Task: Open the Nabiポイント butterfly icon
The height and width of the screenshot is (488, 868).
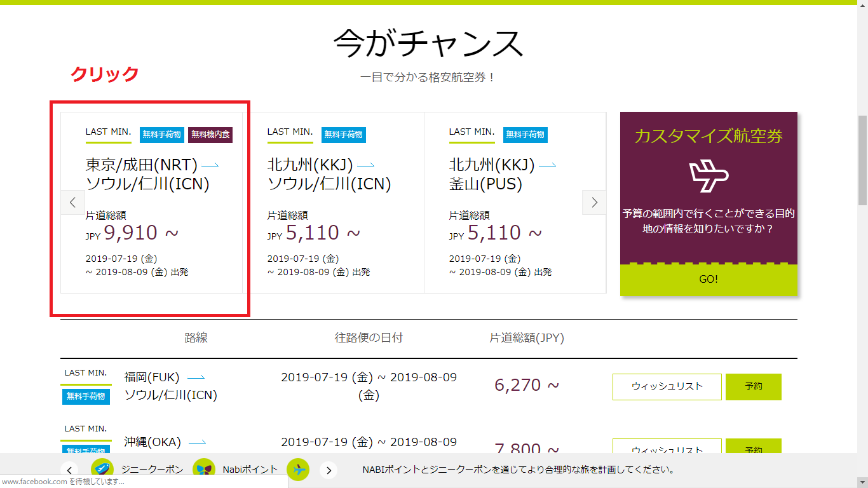Action: 204,470
